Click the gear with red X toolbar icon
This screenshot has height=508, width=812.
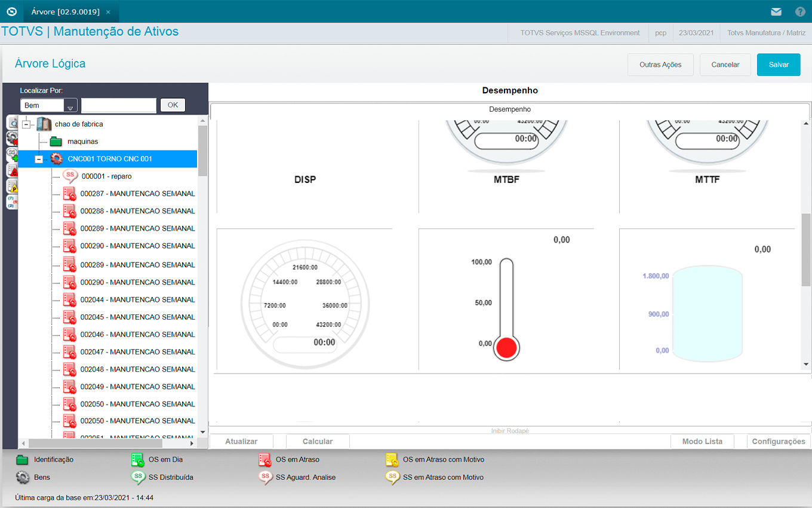click(12, 139)
